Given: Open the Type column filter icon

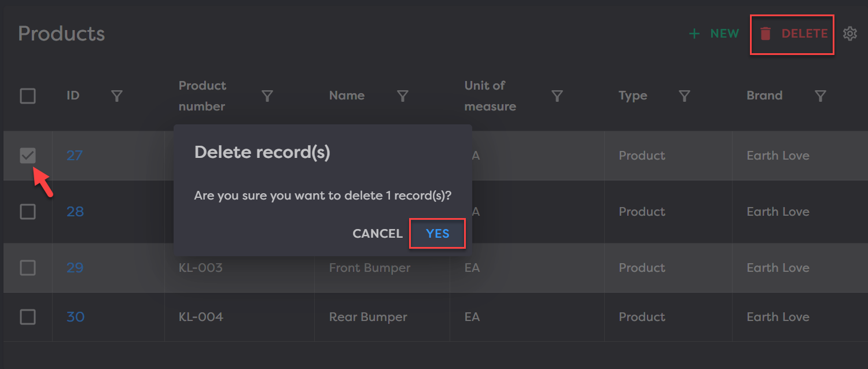Looking at the screenshot, I should click(684, 96).
